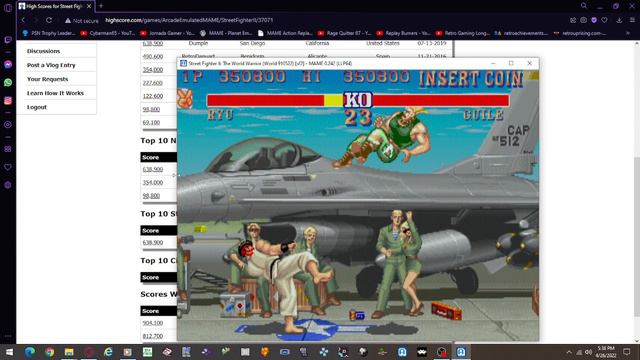Open the Windows notification center
Image resolution: width=640 pixels, height=360 pixels.
click(627, 352)
